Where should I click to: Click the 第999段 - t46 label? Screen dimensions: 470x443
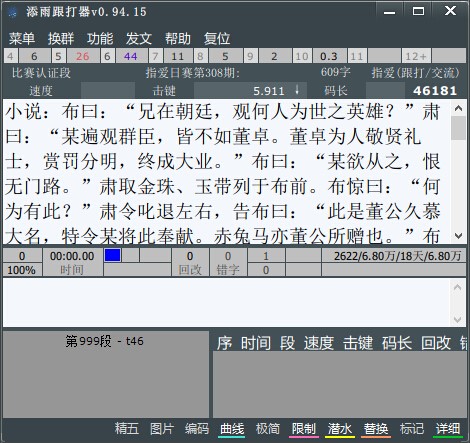click(x=104, y=341)
